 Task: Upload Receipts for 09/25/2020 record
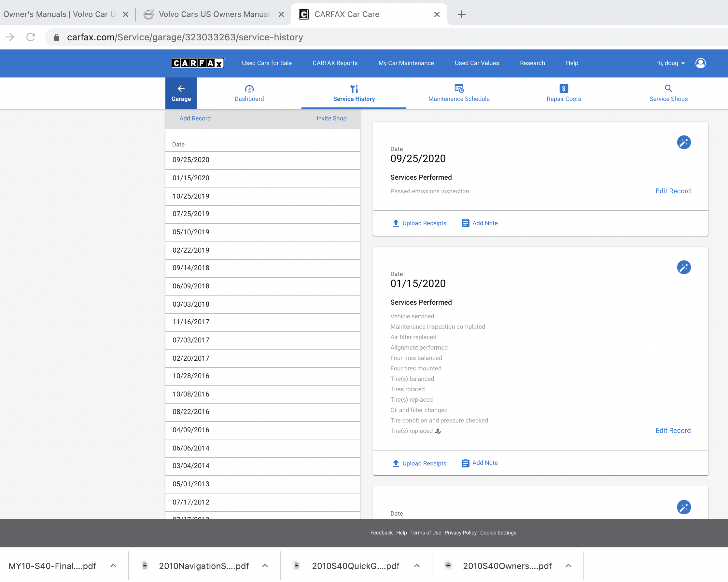[419, 223]
